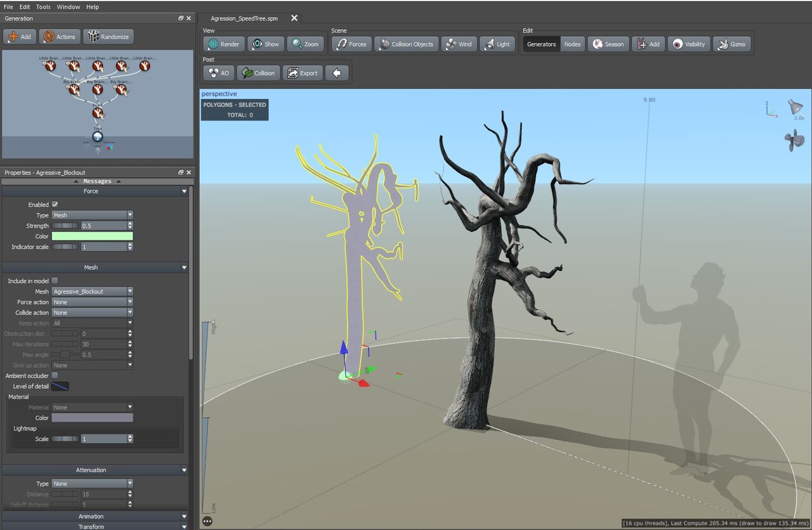Select the Tree root node in the graph
Screen dimensions: 812x530
point(98,136)
